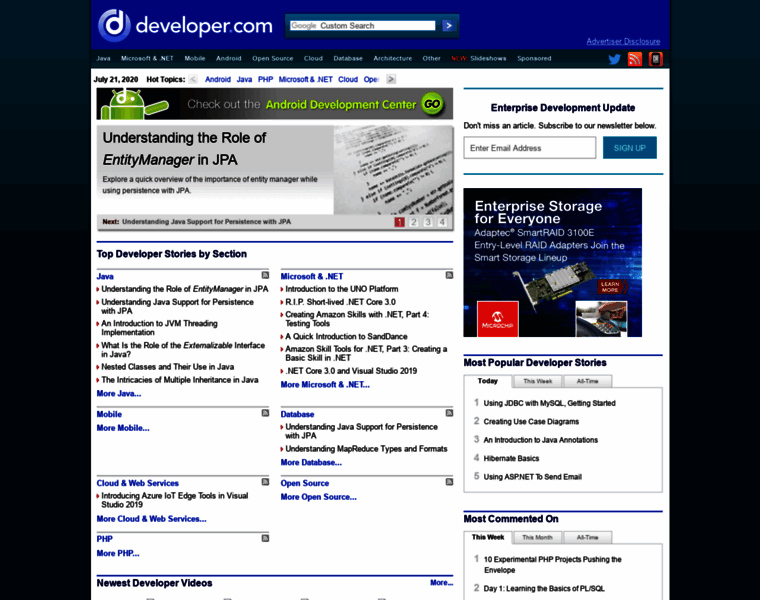
Task: Open the Java menu in nav bar
Action: point(103,58)
